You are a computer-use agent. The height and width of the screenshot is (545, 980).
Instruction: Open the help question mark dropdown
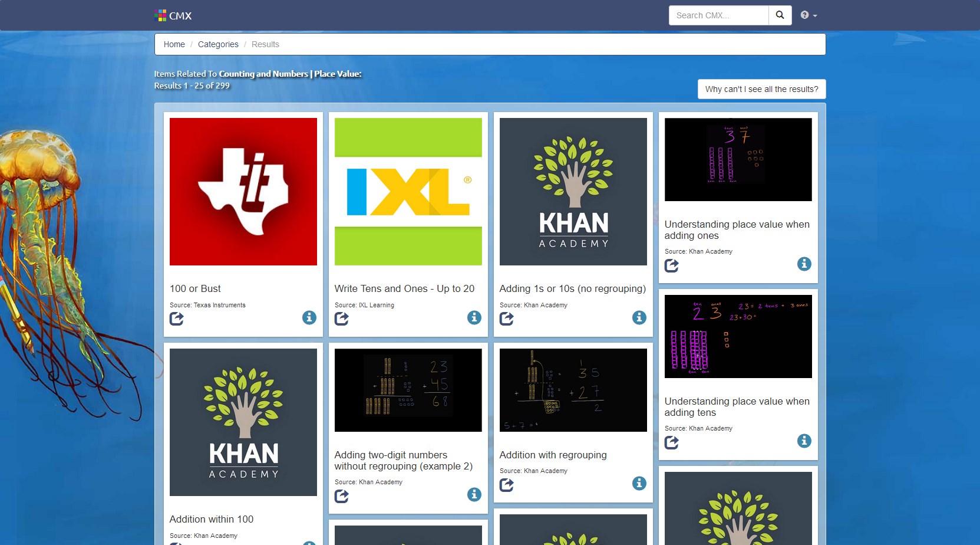pos(809,15)
